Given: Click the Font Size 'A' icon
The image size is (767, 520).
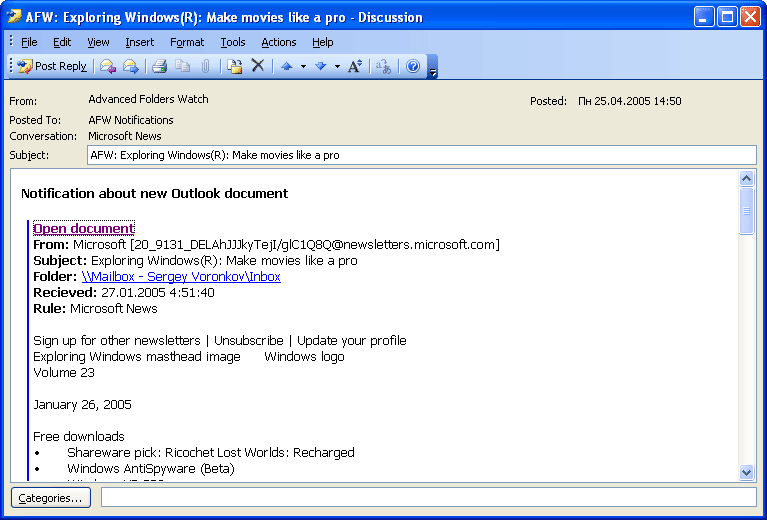Looking at the screenshot, I should (355, 66).
